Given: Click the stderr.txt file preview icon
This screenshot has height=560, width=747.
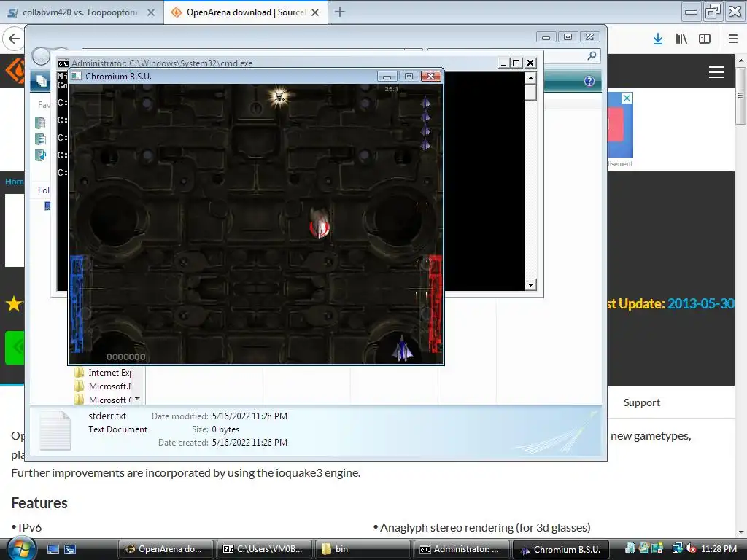Looking at the screenshot, I should 55,430.
